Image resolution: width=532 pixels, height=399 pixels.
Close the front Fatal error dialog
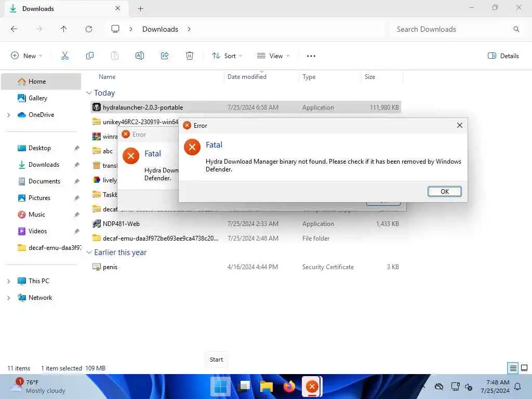click(460, 125)
